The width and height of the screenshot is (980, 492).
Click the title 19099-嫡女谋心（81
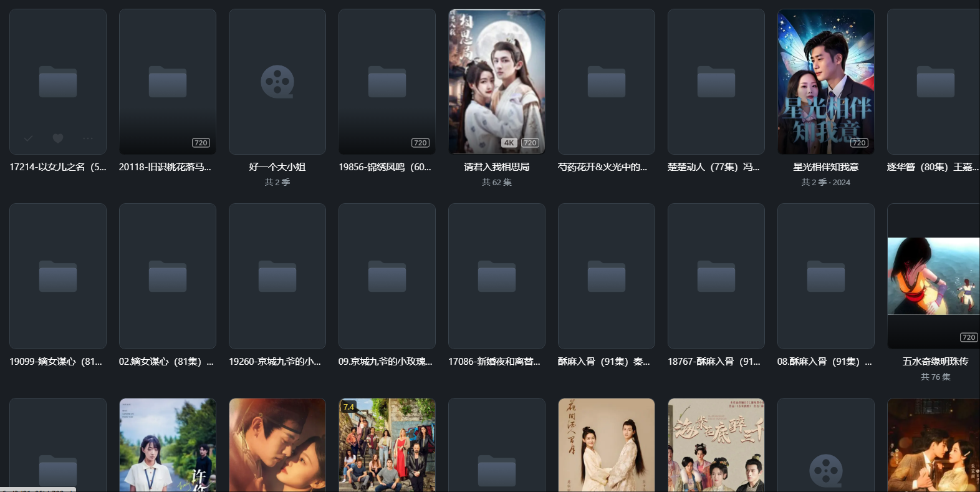(56, 362)
